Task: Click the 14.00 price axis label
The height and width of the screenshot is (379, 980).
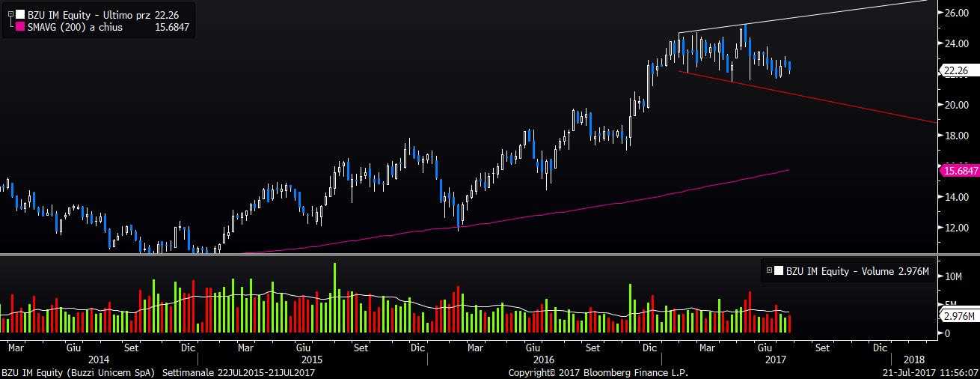Action: 958,197
